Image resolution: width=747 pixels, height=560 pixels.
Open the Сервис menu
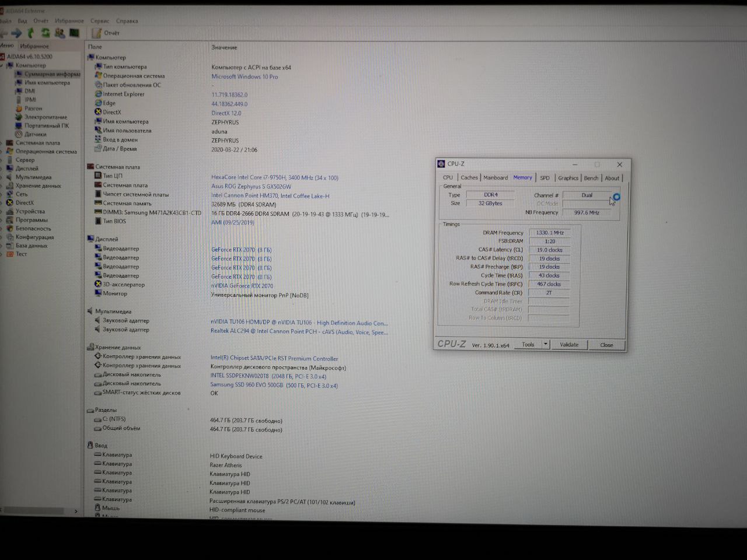click(100, 21)
